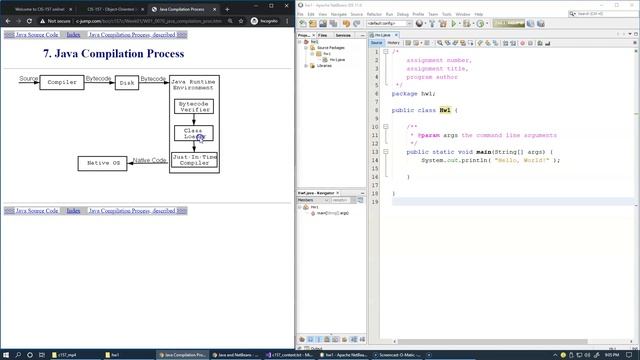
Task: Select Source view button in editor
Action: (x=377, y=43)
